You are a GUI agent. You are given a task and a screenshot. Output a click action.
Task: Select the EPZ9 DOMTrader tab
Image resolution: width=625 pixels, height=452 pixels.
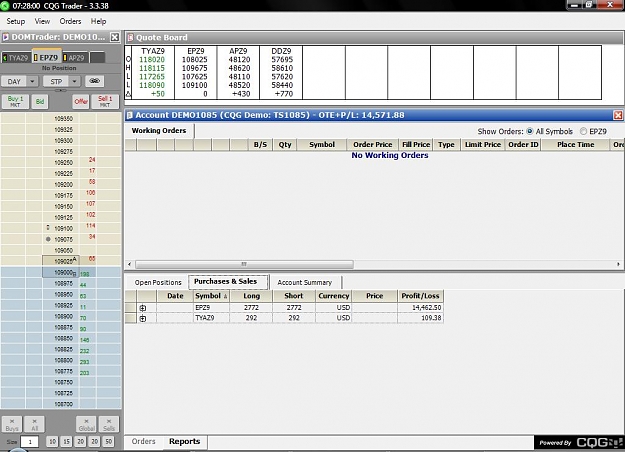pos(47,57)
